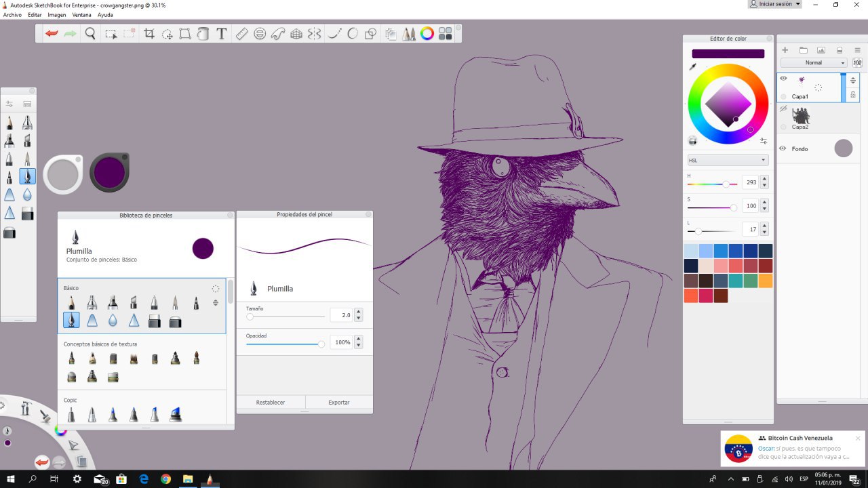The image size is (868, 488).
Task: Increase H value with up arrow
Action: pos(765,180)
